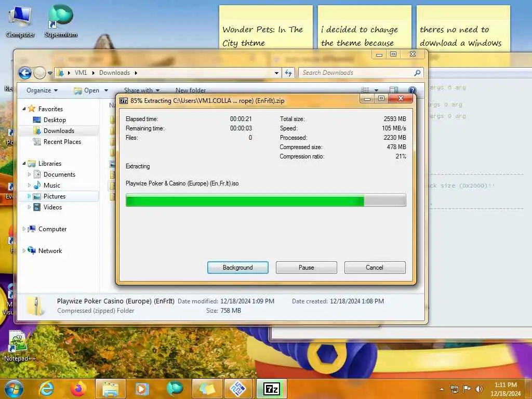This screenshot has height=399, width=532.
Task: Open the address bar history dropdown
Action: point(276,73)
